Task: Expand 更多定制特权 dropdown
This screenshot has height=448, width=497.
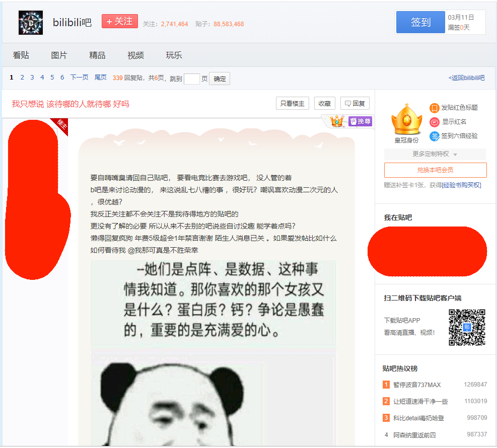Action: (435, 154)
